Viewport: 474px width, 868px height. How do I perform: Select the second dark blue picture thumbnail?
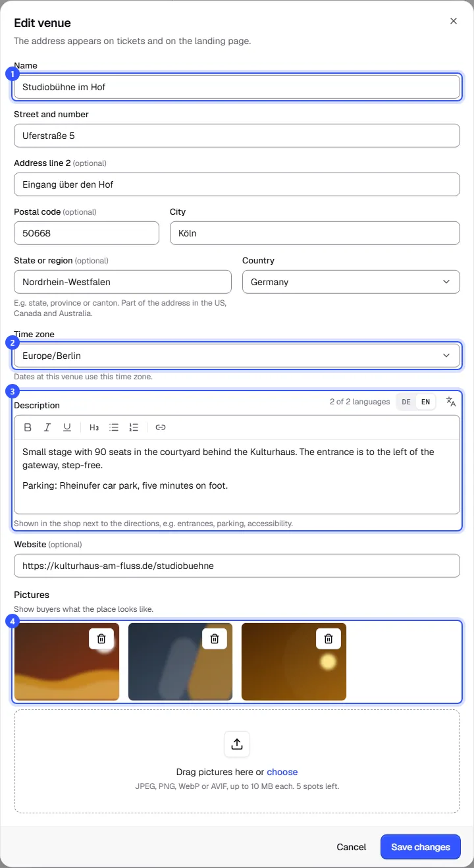(180, 662)
